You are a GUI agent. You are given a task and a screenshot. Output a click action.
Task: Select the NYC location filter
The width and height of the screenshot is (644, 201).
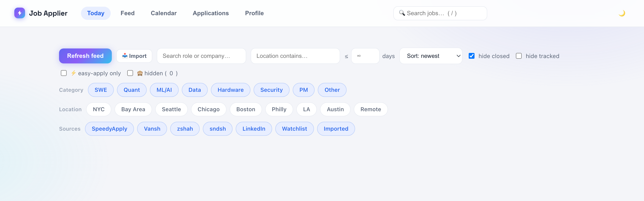[99, 109]
